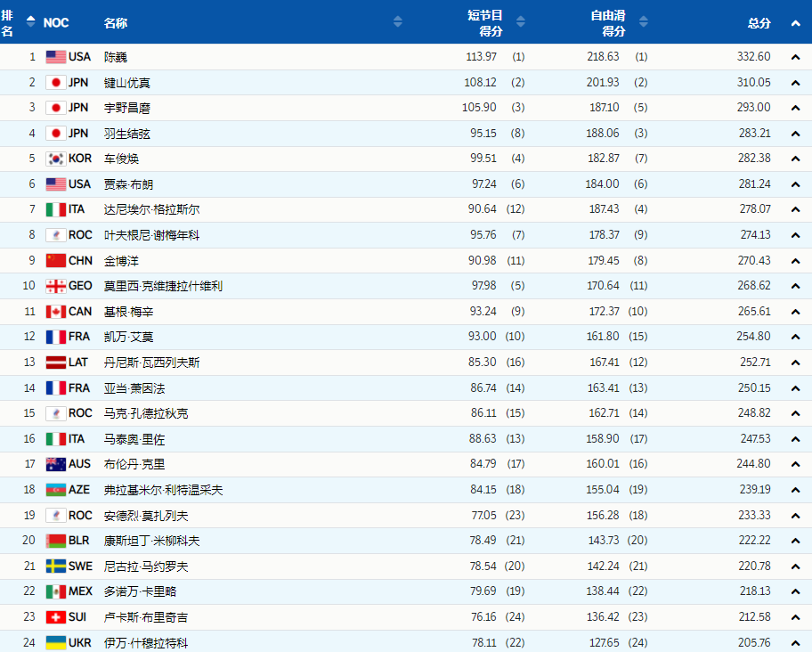Click the Australia flag beside 布伦丹·克里
The height and width of the screenshot is (652, 812).
coord(54,464)
